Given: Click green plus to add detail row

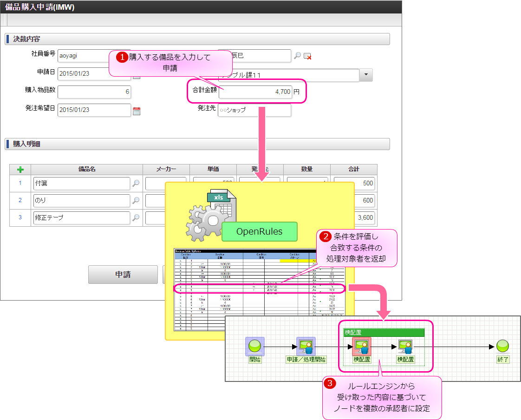Looking at the screenshot, I should pyautogui.click(x=20, y=170).
